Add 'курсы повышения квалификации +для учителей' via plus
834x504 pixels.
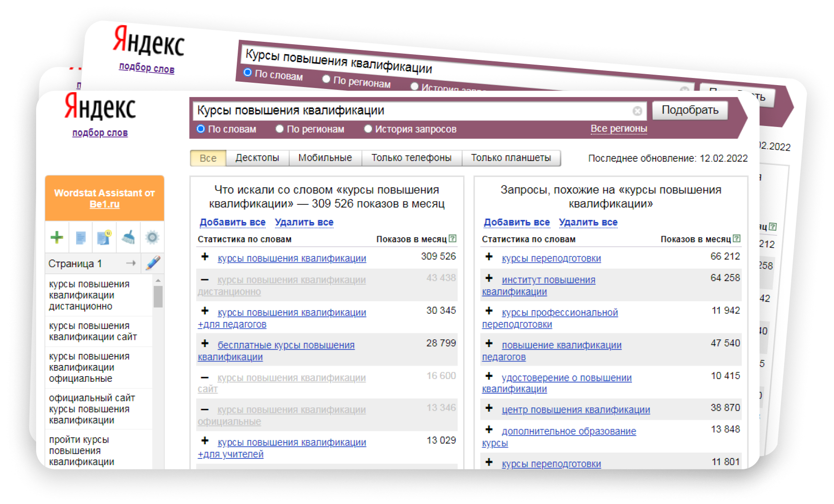[205, 441]
